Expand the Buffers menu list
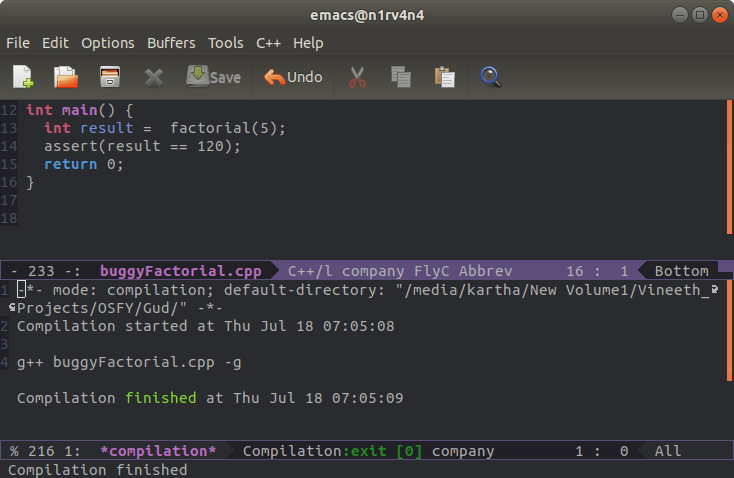This screenshot has height=478, width=734. pyautogui.click(x=171, y=43)
